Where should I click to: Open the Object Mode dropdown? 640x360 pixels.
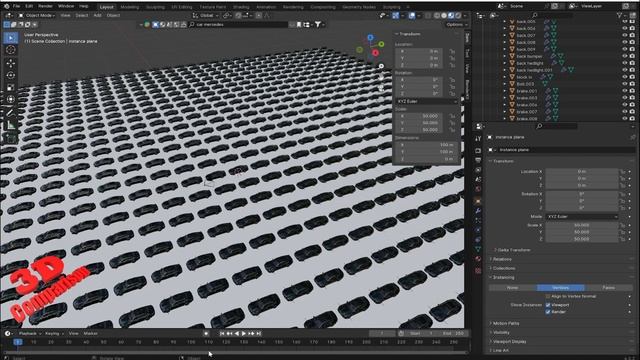[x=37, y=16]
